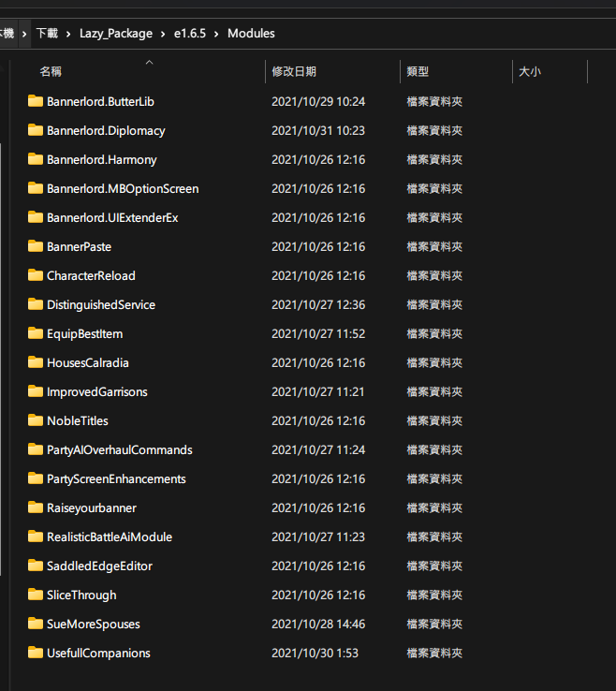Click the BannerPaste folder icon
Screen dimensions: 616x691
(36, 246)
